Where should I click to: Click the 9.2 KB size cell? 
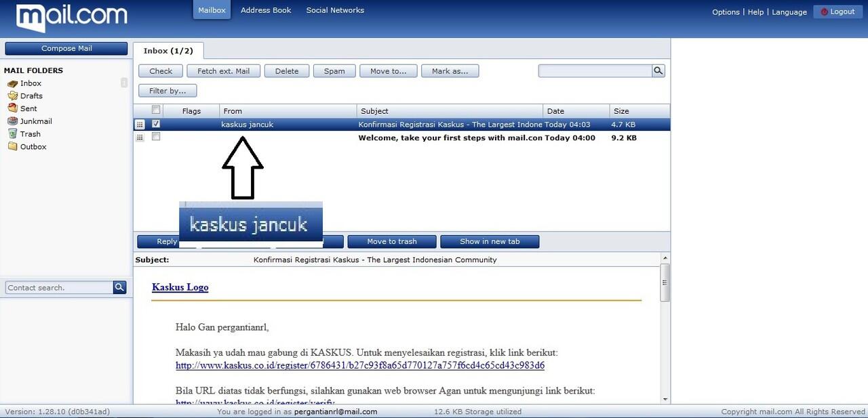pyautogui.click(x=624, y=138)
